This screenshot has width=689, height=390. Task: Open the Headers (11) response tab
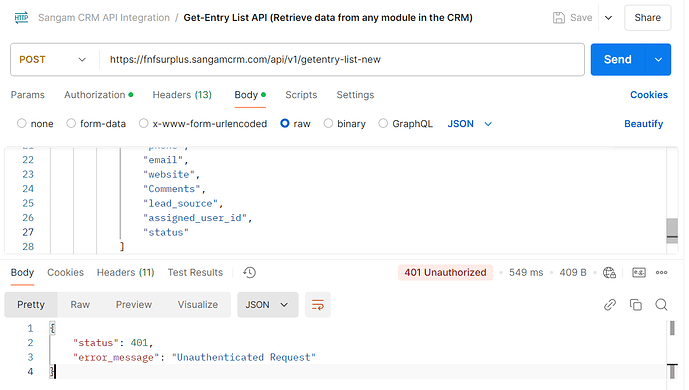[125, 272]
